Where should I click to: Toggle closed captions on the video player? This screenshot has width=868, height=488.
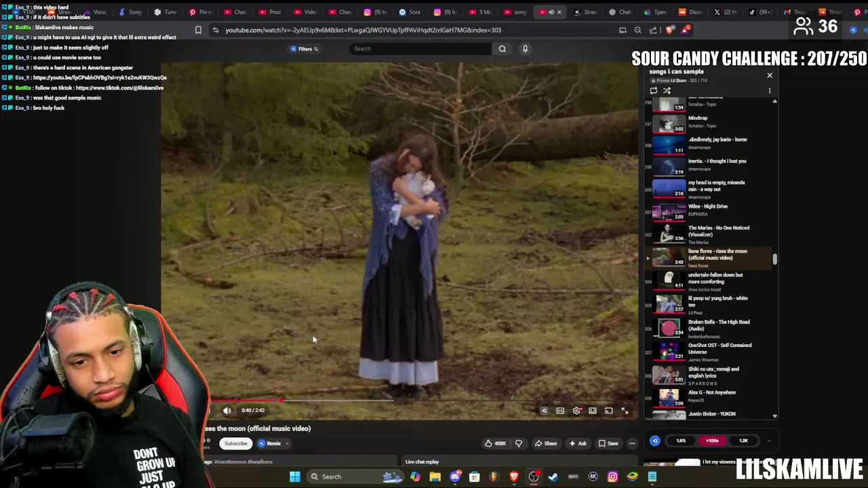tap(560, 411)
